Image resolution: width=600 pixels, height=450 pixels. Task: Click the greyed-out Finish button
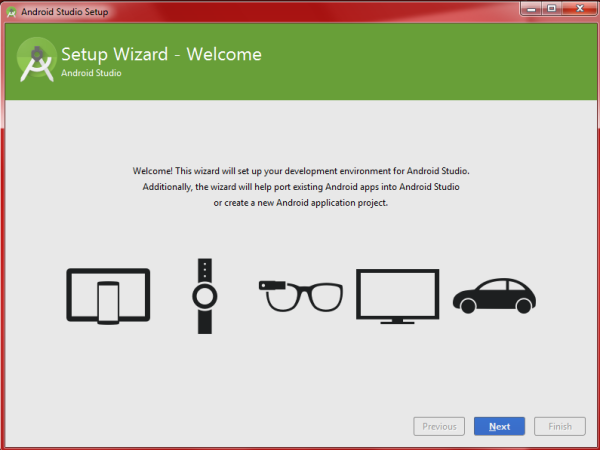[x=560, y=426]
